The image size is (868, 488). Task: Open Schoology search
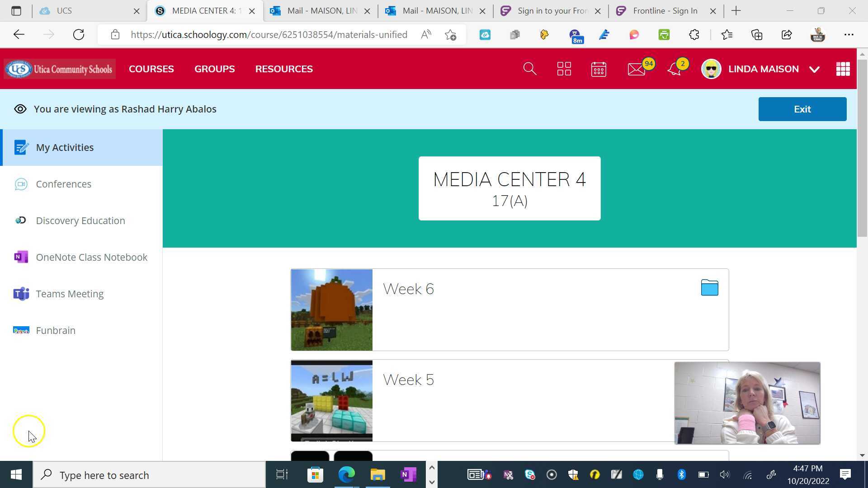click(x=529, y=69)
